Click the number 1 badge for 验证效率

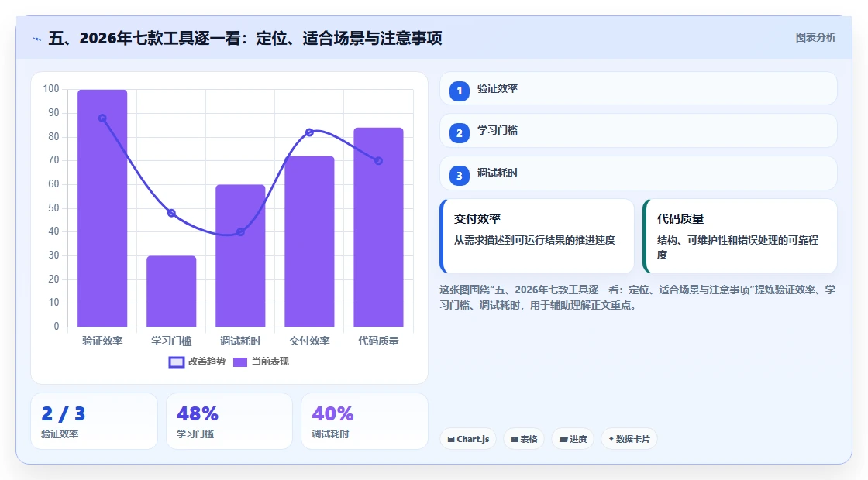point(459,91)
